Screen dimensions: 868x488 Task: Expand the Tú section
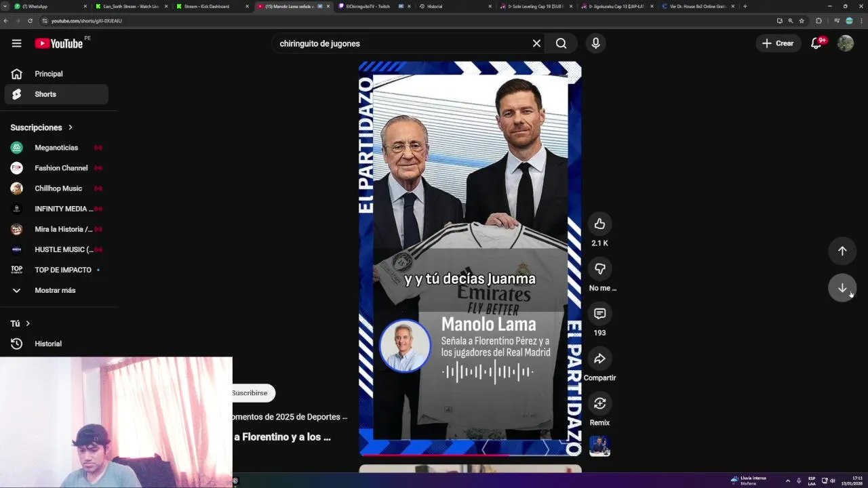coord(20,323)
